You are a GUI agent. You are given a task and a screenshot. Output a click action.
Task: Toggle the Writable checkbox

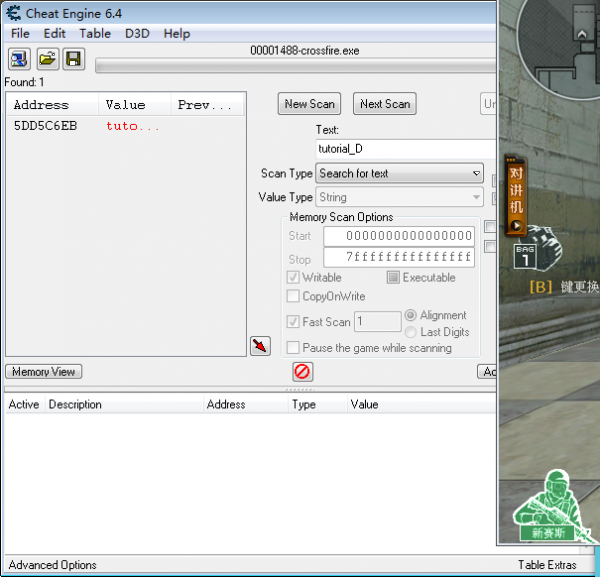click(293, 277)
